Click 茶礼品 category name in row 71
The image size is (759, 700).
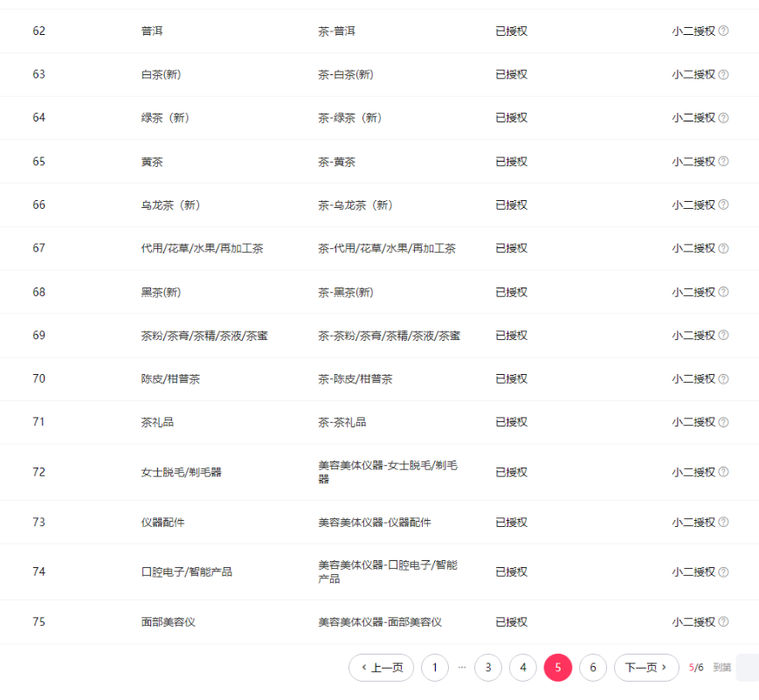pyautogui.click(x=157, y=422)
